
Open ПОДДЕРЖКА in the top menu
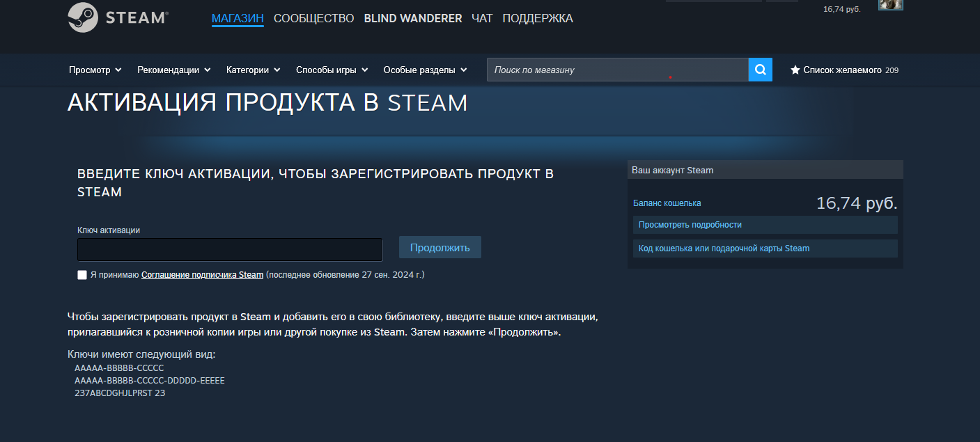click(x=537, y=19)
